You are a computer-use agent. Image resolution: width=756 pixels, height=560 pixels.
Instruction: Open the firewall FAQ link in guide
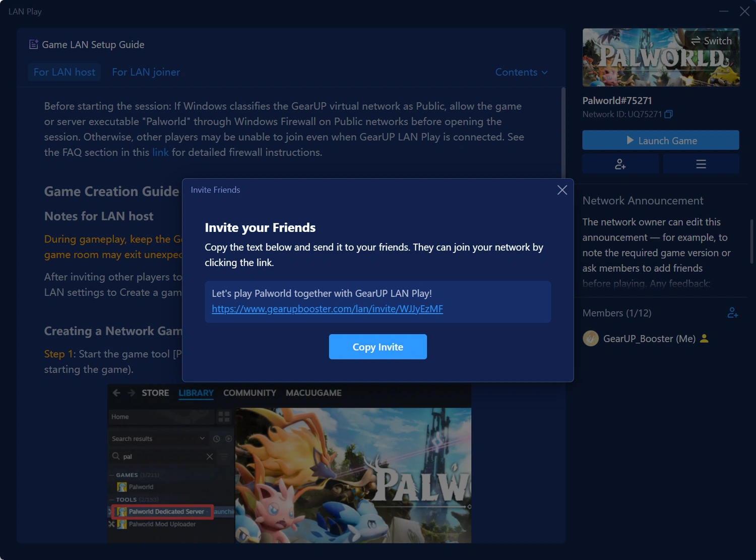pos(160,152)
